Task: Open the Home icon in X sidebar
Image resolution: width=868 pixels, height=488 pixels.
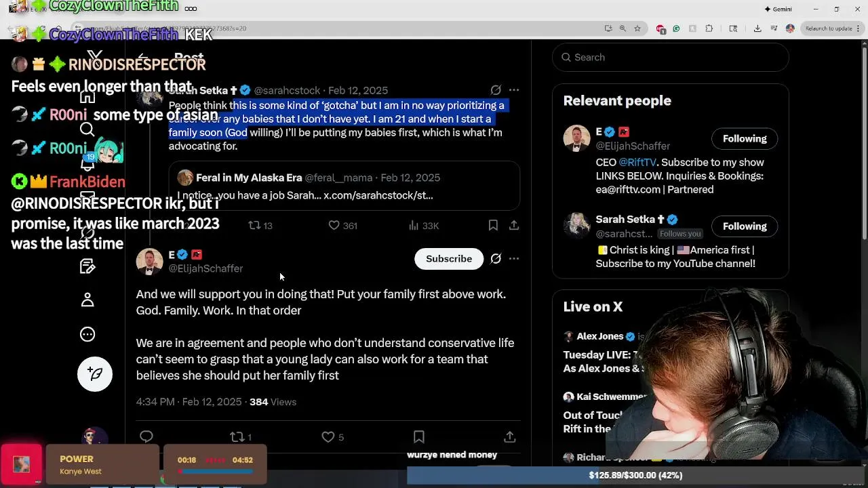Action: pyautogui.click(x=87, y=97)
